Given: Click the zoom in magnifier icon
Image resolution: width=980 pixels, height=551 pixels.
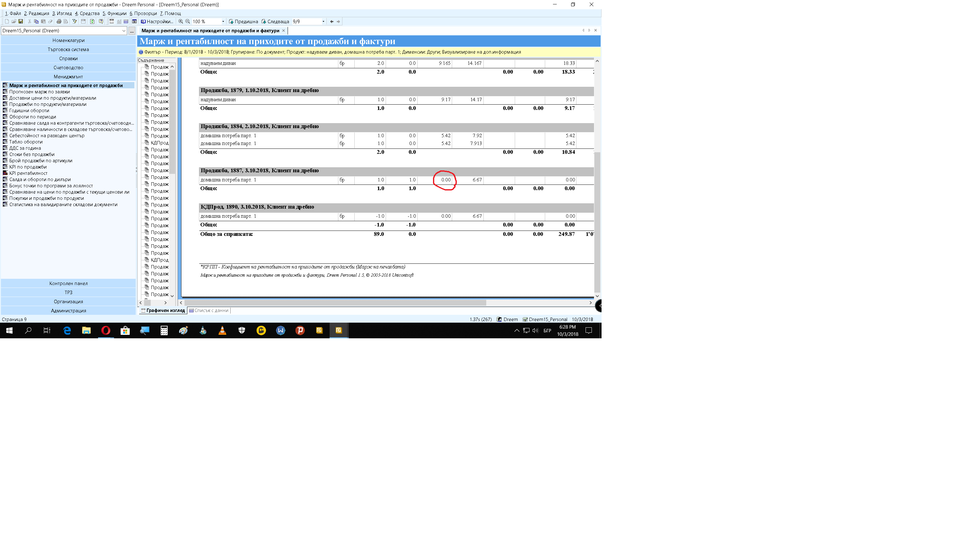Looking at the screenshot, I should (x=181, y=22).
